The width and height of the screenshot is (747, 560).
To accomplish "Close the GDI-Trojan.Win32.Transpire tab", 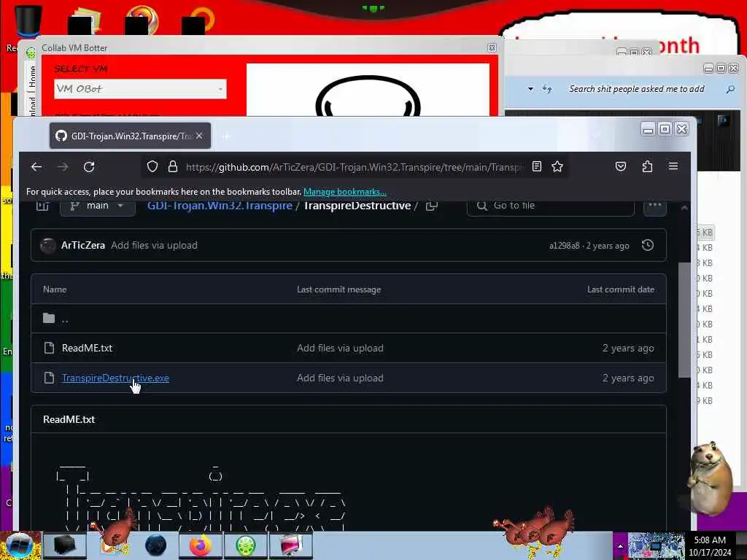I will (200, 136).
